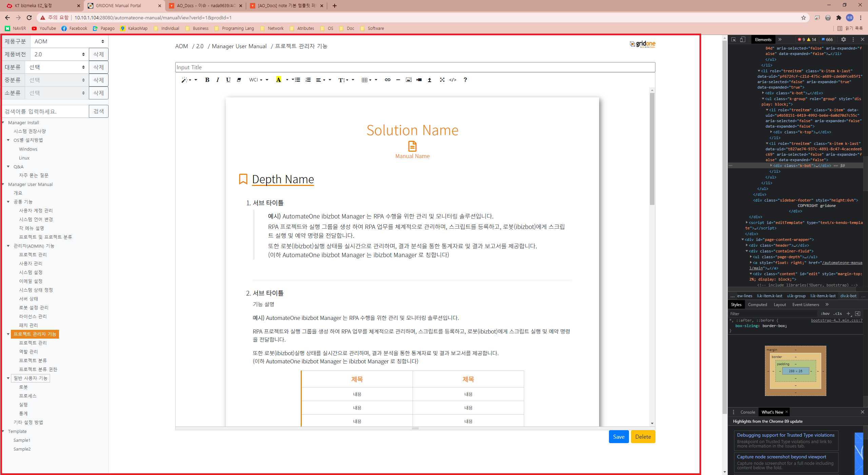Click the eraser remove-format icon
The height and width of the screenshot is (475, 868).
click(x=239, y=80)
